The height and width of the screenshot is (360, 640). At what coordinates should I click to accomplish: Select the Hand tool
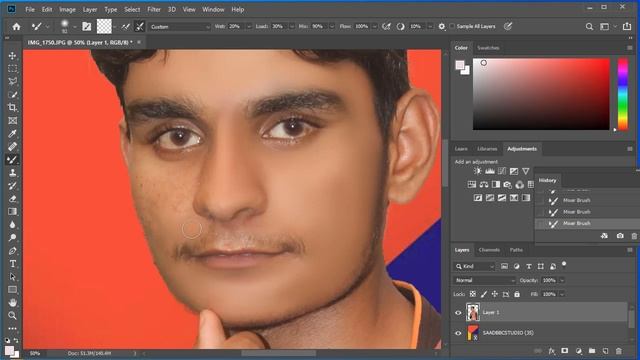(x=13, y=302)
